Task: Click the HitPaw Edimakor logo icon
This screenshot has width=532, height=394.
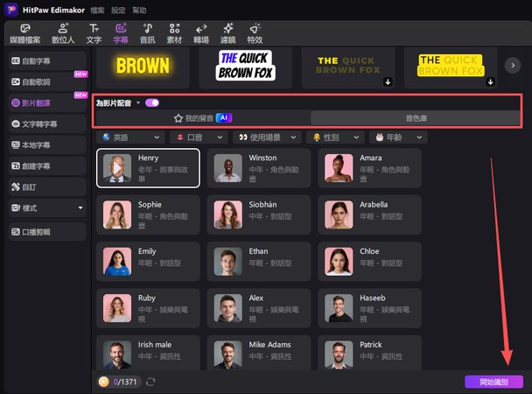Action: 10,10
